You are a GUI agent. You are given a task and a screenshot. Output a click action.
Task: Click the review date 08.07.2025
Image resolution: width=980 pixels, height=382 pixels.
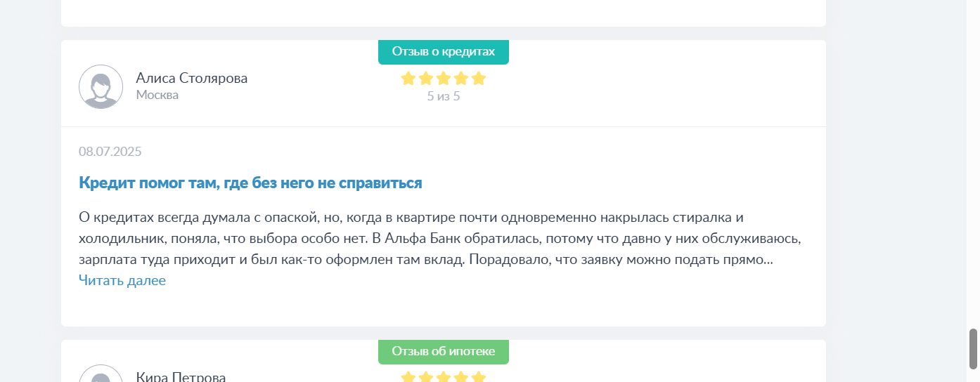(110, 152)
